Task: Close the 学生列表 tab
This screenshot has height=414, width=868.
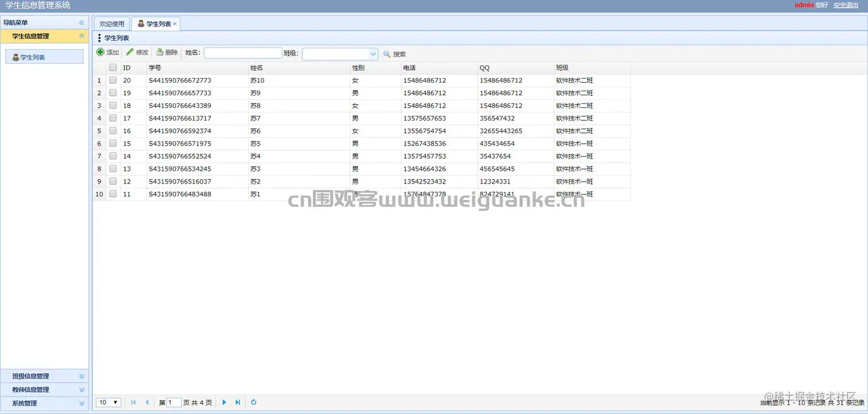Action: (175, 24)
